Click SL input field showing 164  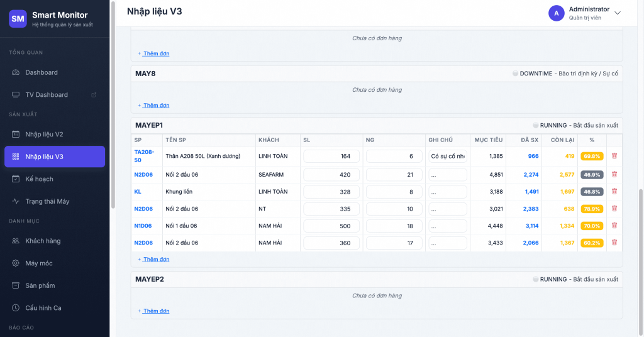click(x=331, y=156)
